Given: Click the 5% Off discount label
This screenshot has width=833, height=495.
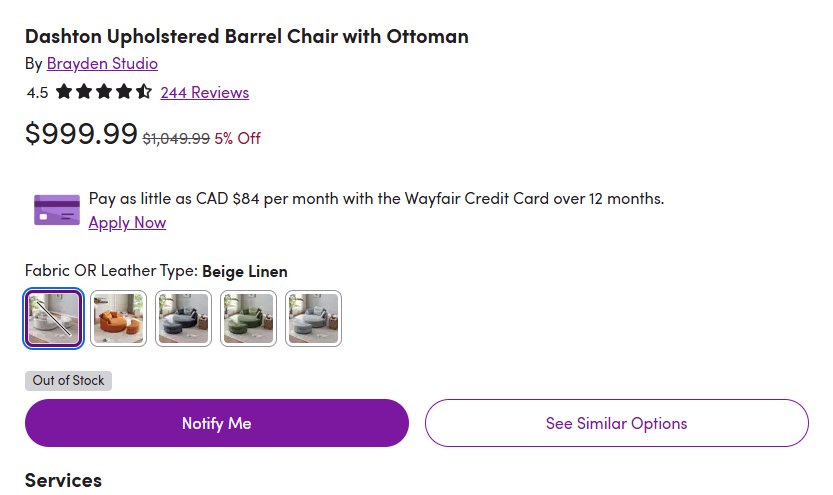Looking at the screenshot, I should pos(237,138).
